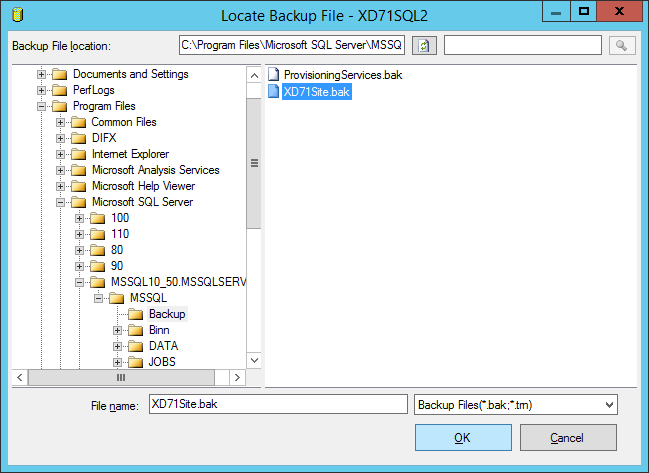Click the Backup folder icon in the tree
This screenshot has width=649, height=473.
(135, 314)
